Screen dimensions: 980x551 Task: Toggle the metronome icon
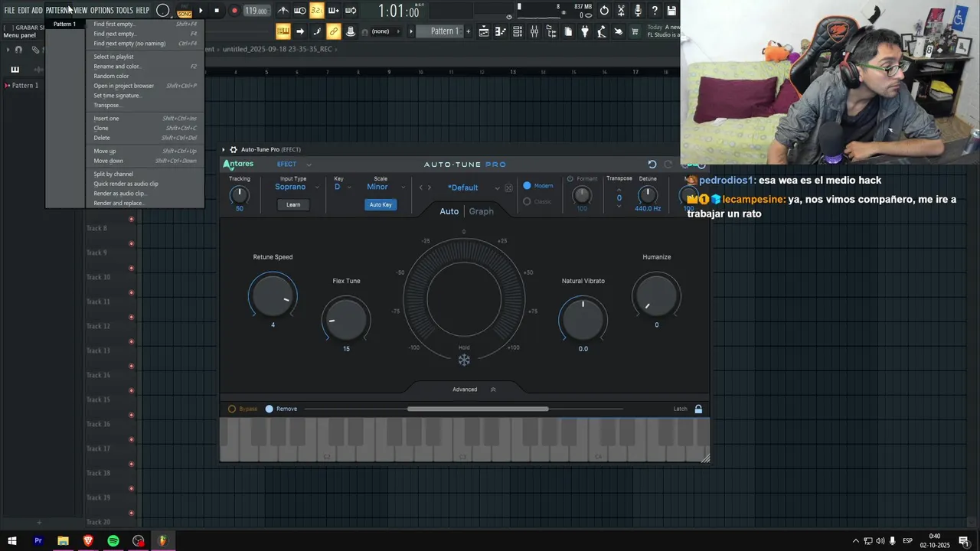tap(283, 11)
